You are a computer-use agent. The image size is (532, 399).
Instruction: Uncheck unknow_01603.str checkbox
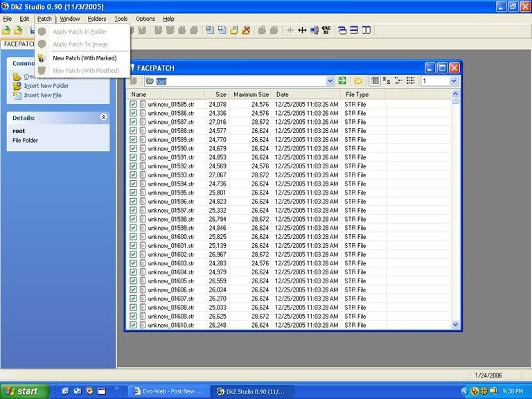point(133,263)
